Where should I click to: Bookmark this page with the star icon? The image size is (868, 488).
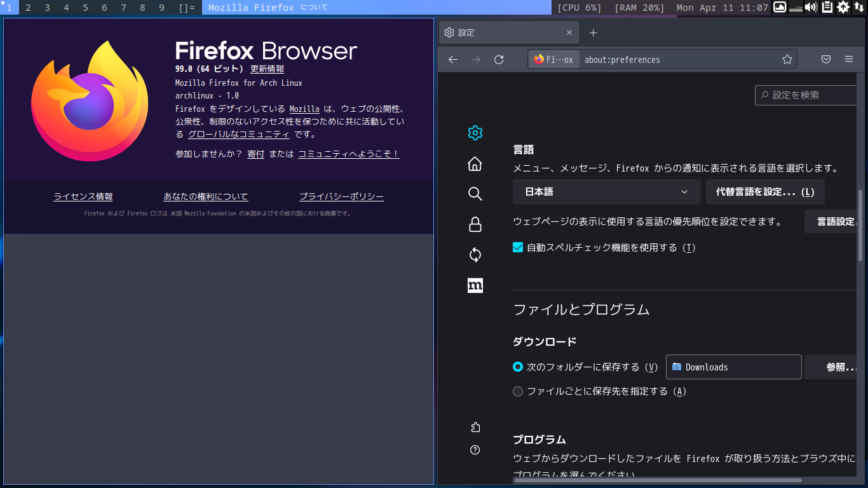[787, 59]
